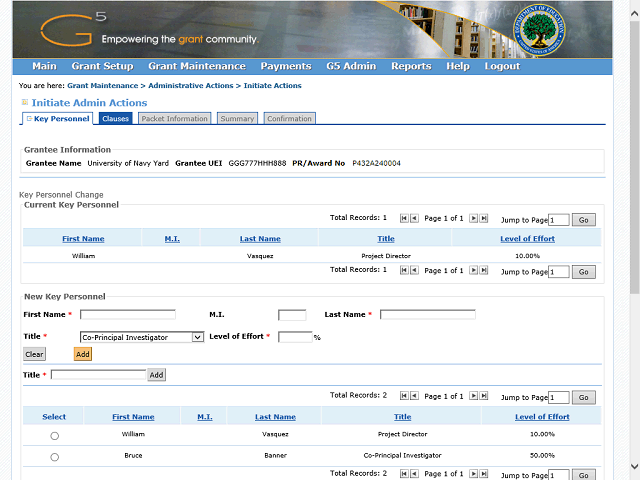
Task: Click previous-page arrow in pager above Select column table
Action: (414, 396)
